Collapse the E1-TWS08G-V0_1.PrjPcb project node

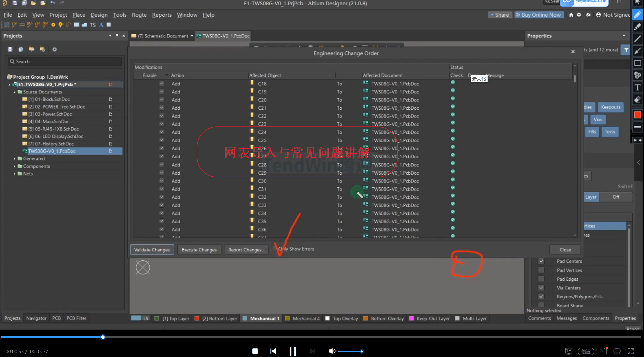(x=10, y=85)
